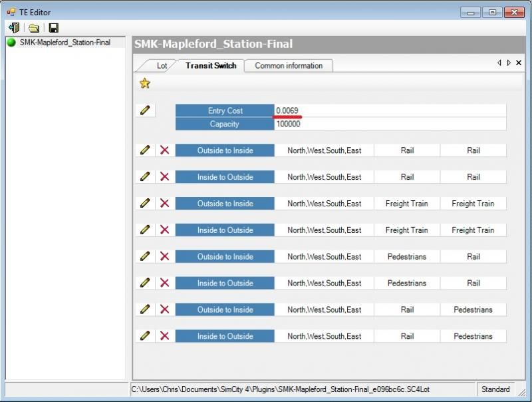The image size is (532, 402).
Task: Edit Outside to Inside Pedestrians-Rail row
Action: point(145,256)
